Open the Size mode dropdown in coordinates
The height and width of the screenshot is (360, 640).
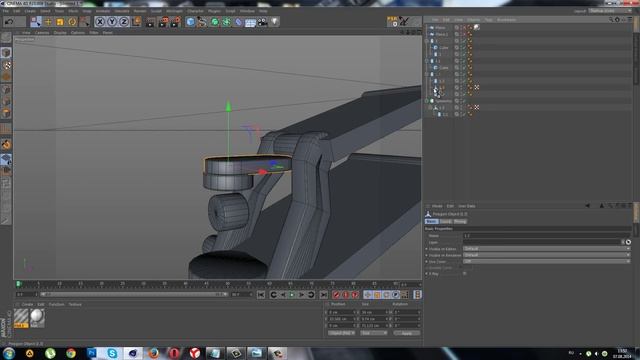pos(373,333)
